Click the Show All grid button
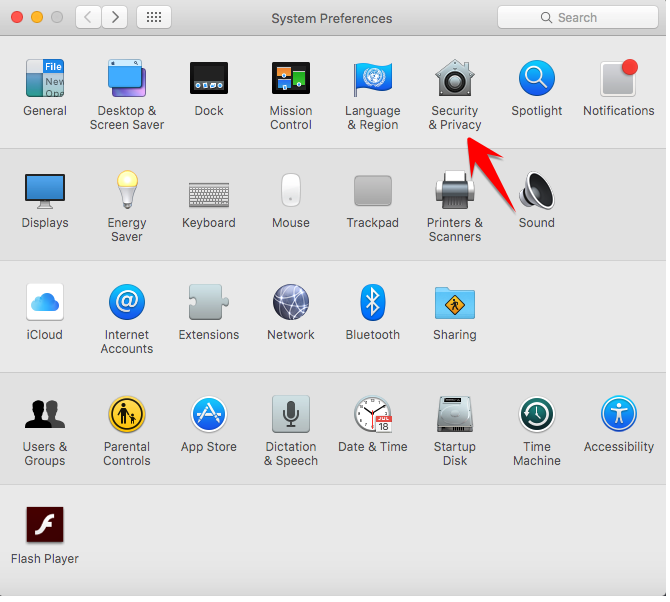670x602 pixels. pos(154,18)
